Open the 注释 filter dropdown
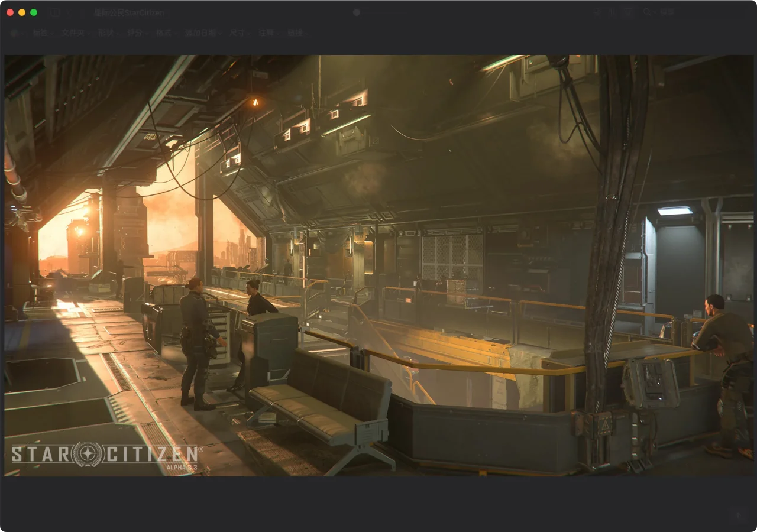This screenshot has height=532, width=757. [268, 33]
